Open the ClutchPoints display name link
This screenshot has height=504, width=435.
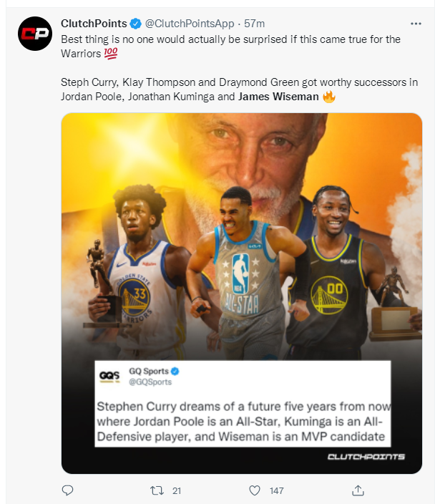pos(94,24)
